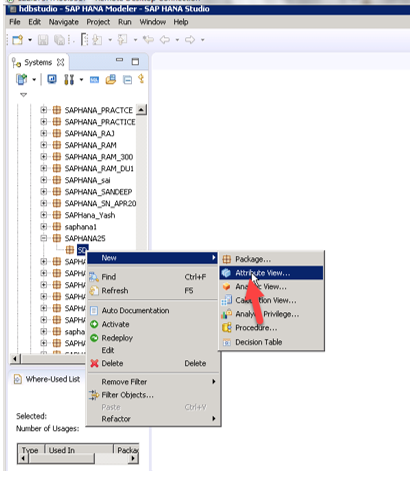The image size is (410, 480).
Task: Expand the SAPHANA_RAM_300 package
Action: tap(44, 156)
